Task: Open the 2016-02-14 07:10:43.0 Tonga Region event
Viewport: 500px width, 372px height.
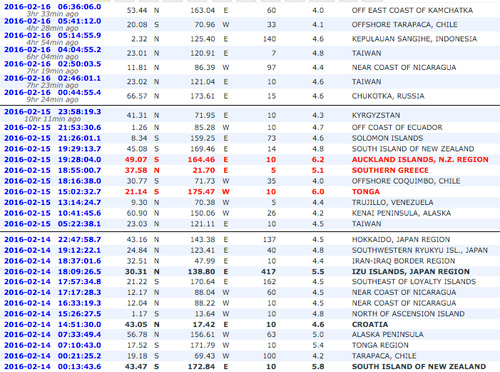Action: (x=53, y=345)
